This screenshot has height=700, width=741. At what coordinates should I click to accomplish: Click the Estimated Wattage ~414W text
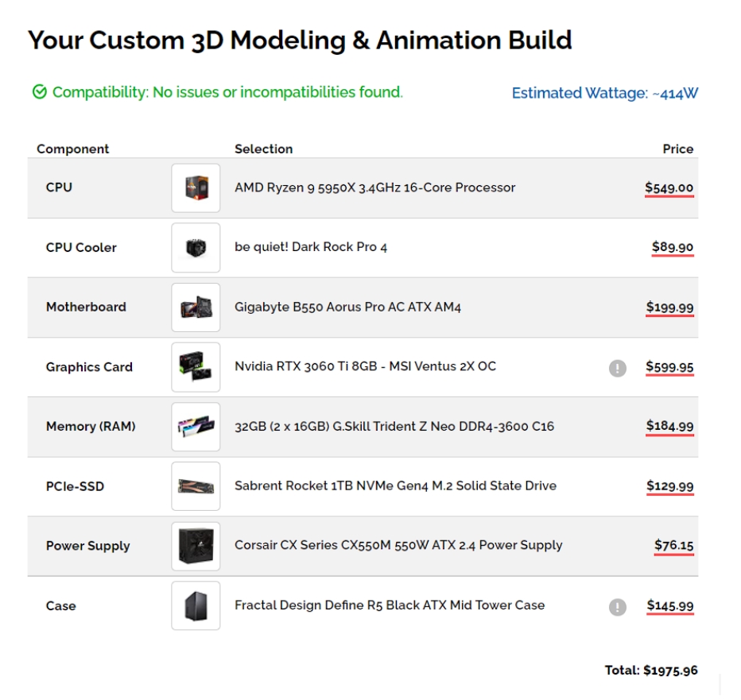[x=605, y=93]
